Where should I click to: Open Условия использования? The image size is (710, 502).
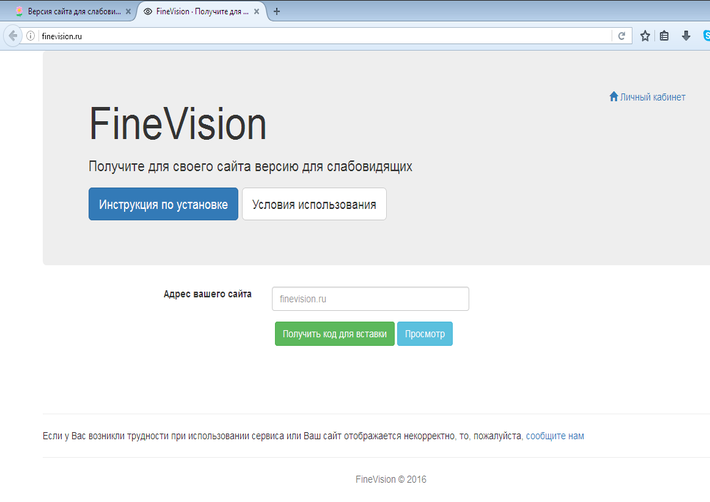314,204
